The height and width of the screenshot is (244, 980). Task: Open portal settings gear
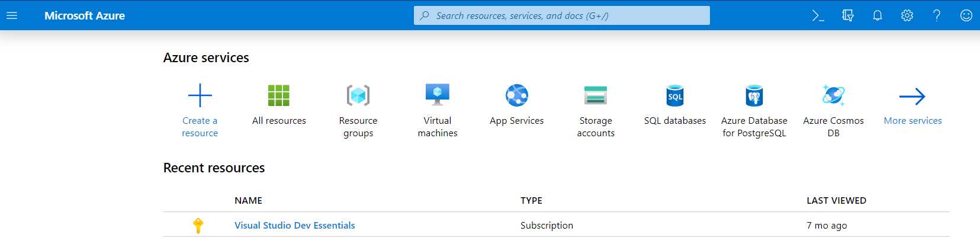(907, 16)
